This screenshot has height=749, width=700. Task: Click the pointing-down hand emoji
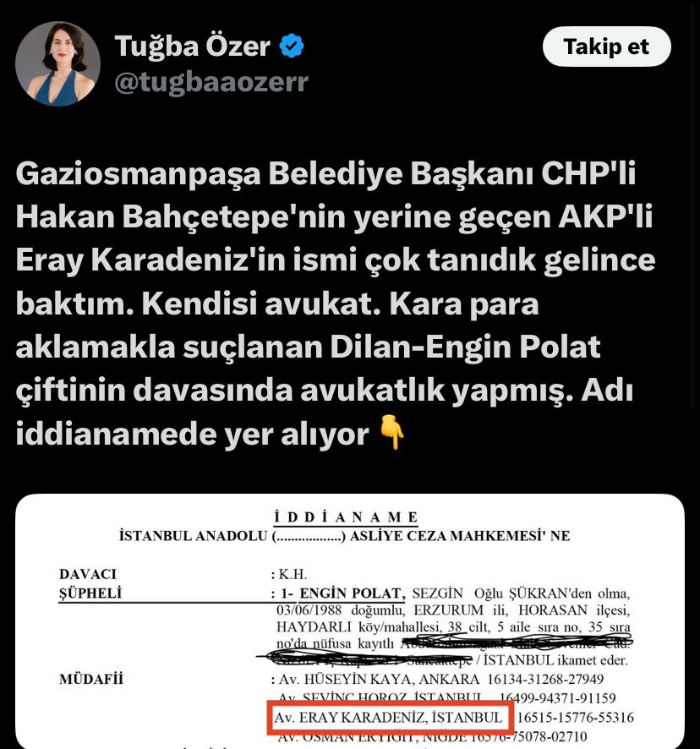pyautogui.click(x=391, y=432)
